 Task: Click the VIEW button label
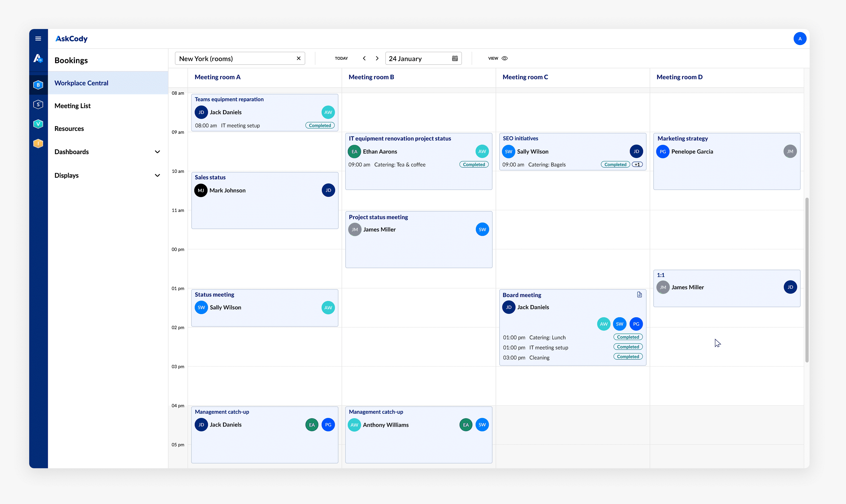[493, 59]
